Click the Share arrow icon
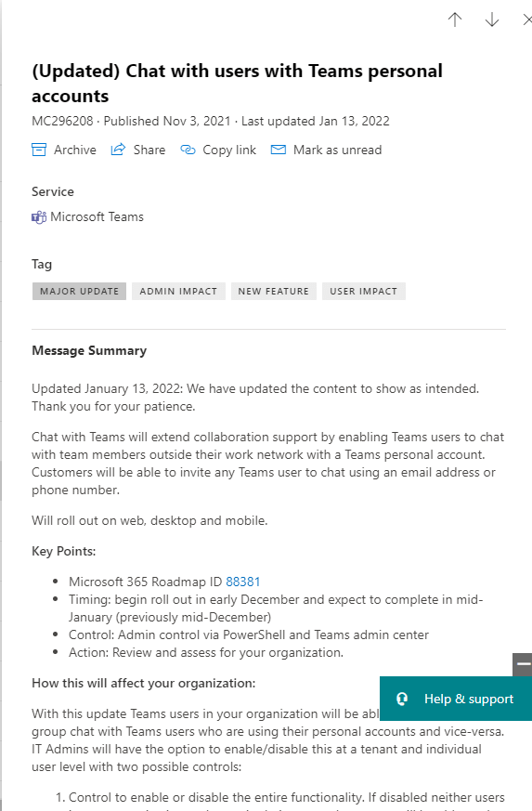532x811 pixels. (118, 150)
